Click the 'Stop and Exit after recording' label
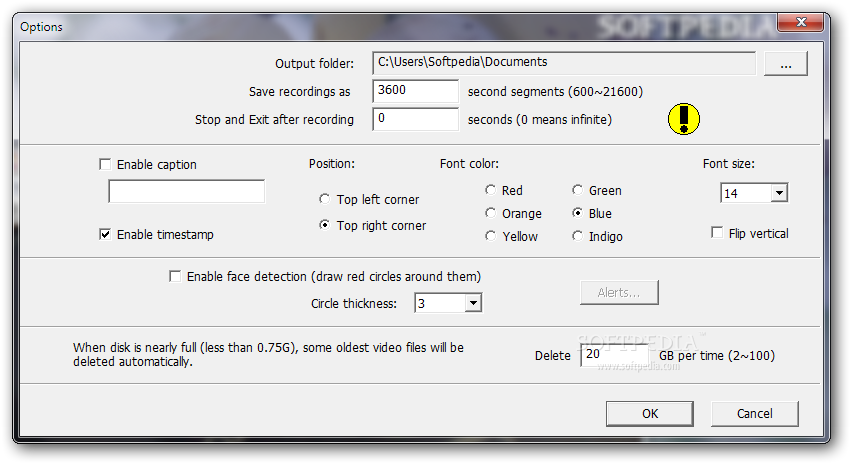The width and height of the screenshot is (851, 464). (274, 119)
